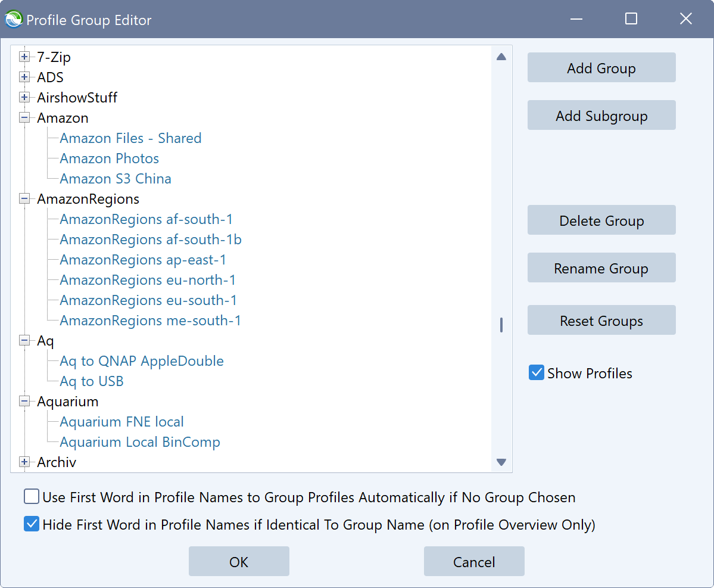Disable hiding first word in profile names

31,524
